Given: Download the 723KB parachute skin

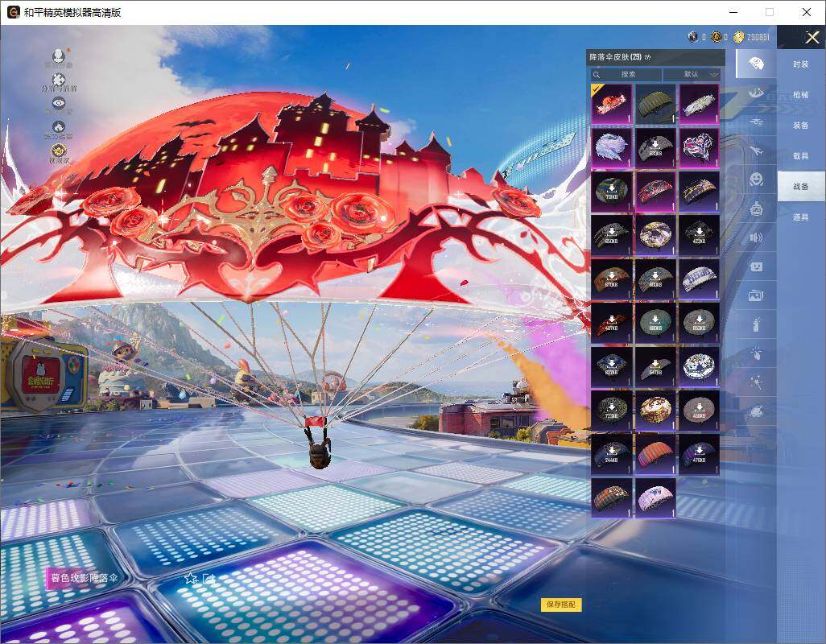Looking at the screenshot, I should (x=611, y=411).
